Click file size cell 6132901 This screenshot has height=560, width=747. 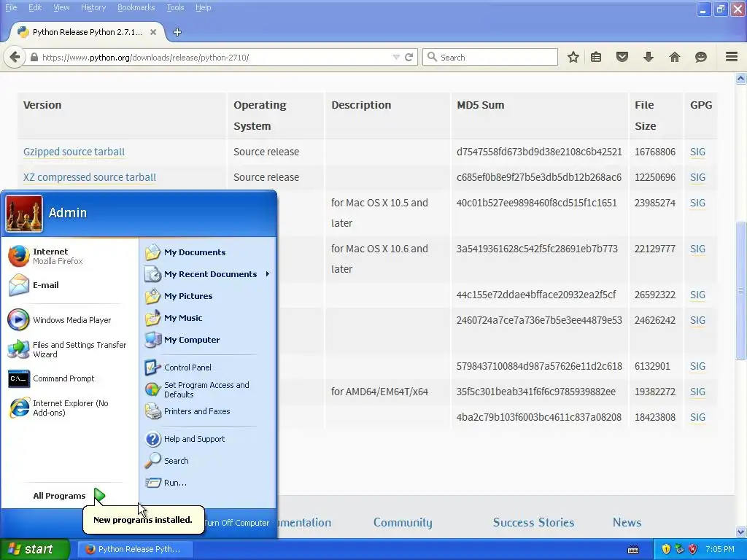point(652,366)
